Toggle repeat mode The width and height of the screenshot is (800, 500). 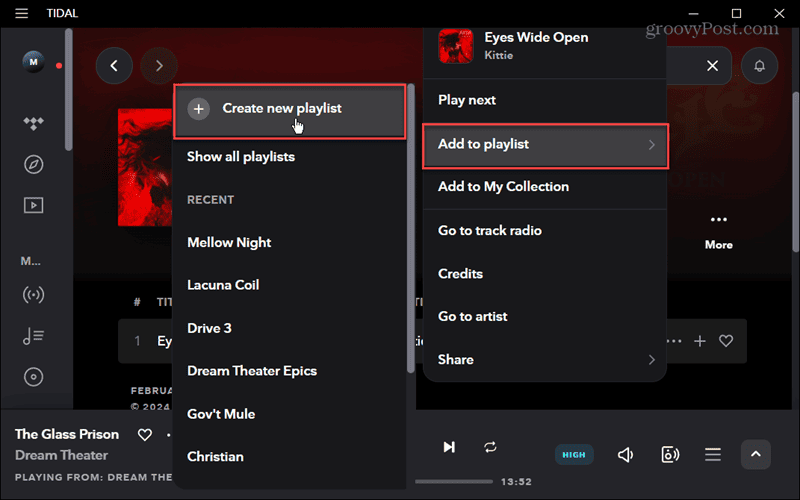(x=490, y=447)
